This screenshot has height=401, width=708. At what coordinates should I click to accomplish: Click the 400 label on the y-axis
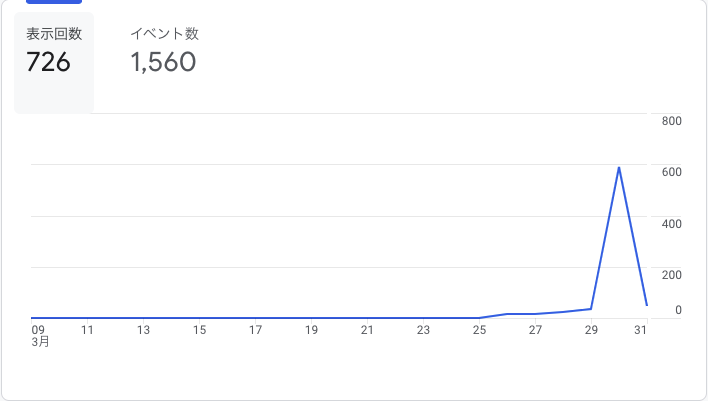[671, 224]
